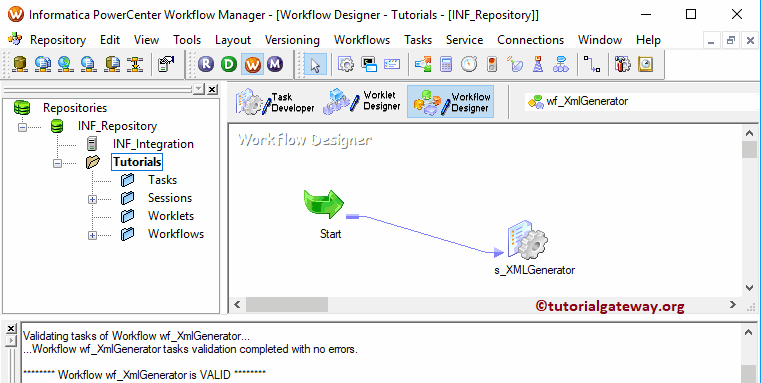Viewport: 761px width, 383px height.
Task: Click the first repository database toolbar icon
Action: [x=19, y=64]
